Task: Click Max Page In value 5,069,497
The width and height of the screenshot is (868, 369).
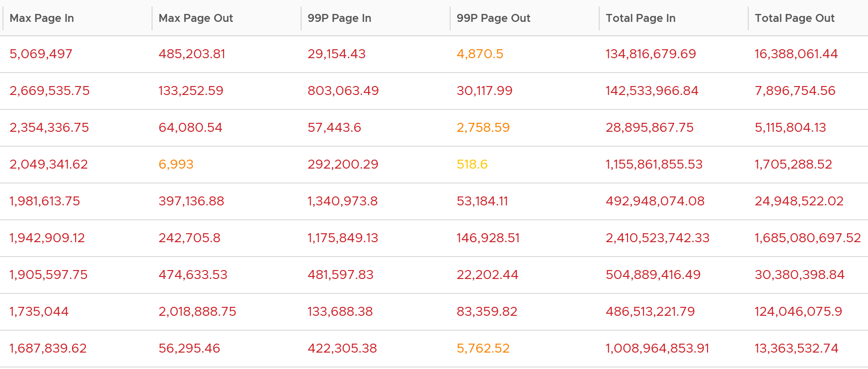Action: coord(41,54)
